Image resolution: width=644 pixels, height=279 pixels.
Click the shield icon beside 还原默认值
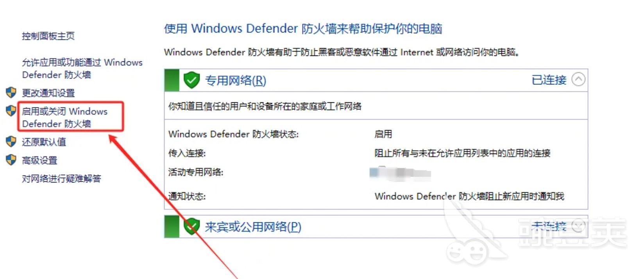(11, 141)
